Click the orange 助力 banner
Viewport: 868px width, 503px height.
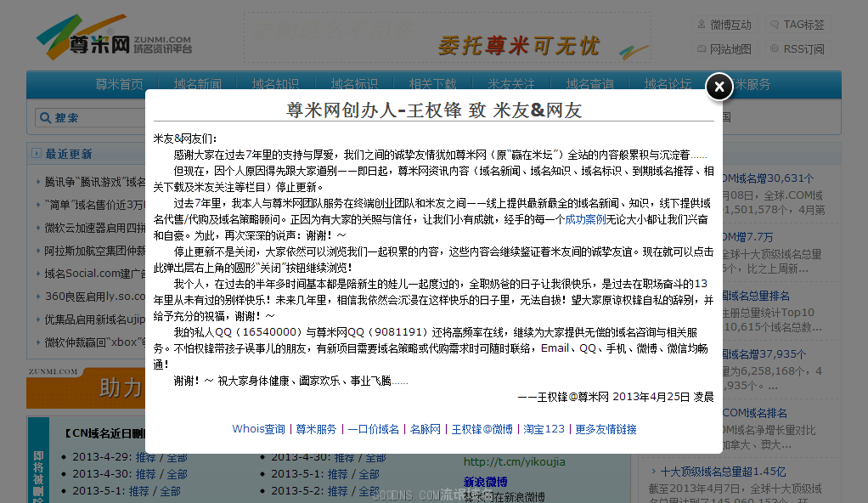click(87, 387)
